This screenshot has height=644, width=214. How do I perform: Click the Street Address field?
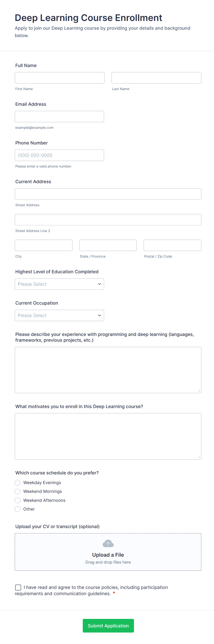coord(108,194)
